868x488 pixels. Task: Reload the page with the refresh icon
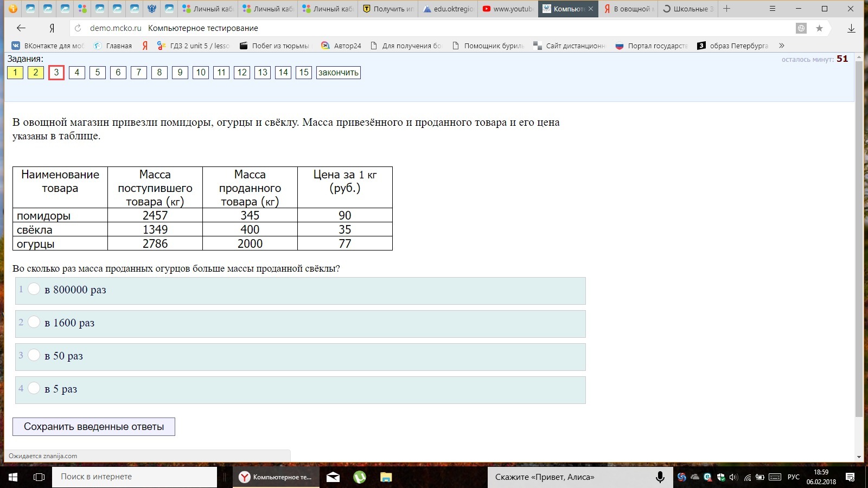(78, 28)
